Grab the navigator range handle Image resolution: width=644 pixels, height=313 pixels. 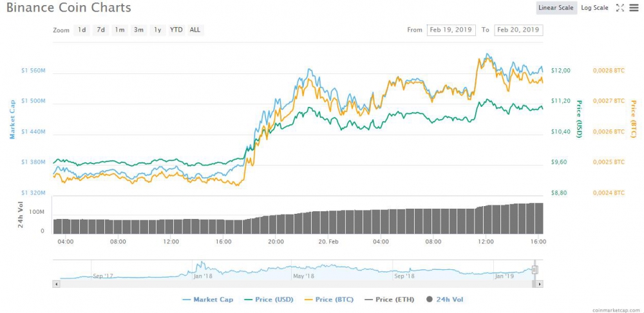(535, 270)
